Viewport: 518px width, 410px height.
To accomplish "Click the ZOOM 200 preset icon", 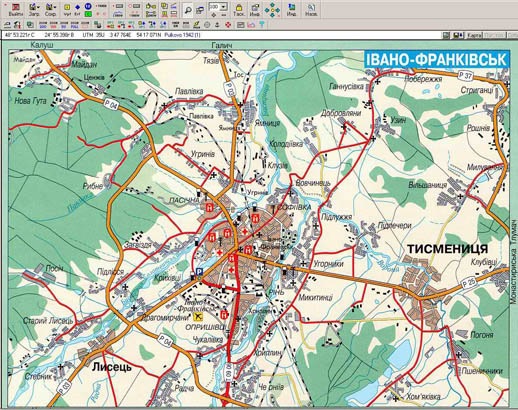I will tap(43, 25).
